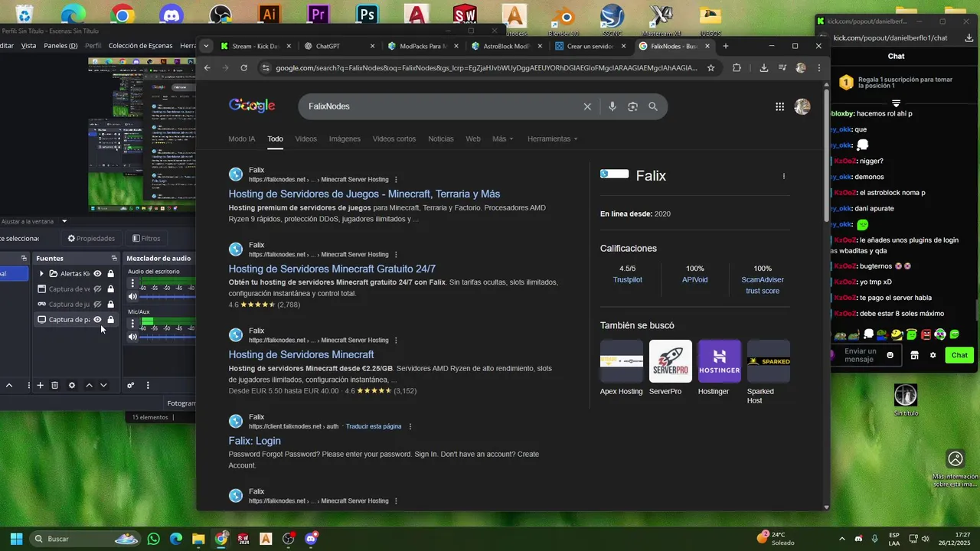
Task: Mute Audio del escritorio speaker icon
Action: [132, 296]
